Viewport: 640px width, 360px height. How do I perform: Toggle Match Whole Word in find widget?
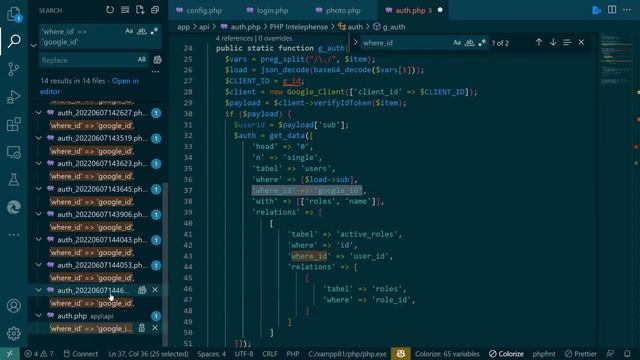click(469, 42)
